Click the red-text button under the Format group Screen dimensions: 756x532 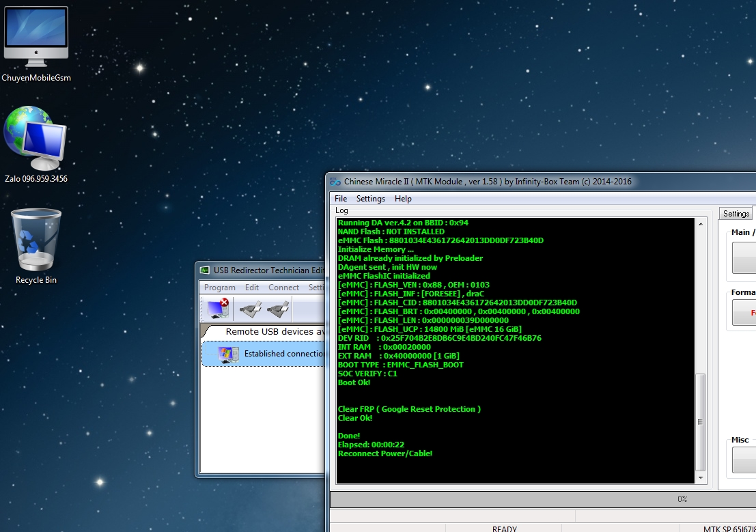(744, 313)
